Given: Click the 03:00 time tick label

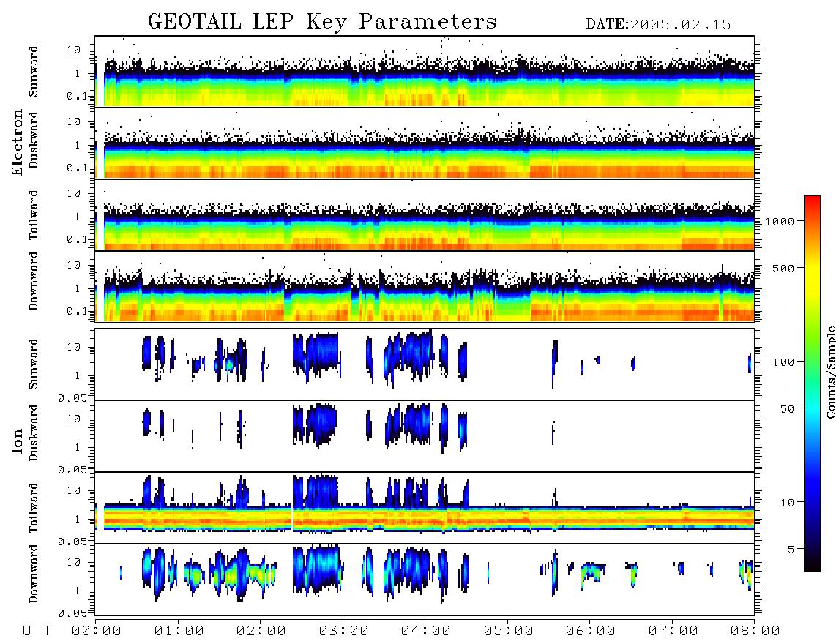Looking at the screenshot, I should pos(344,632).
